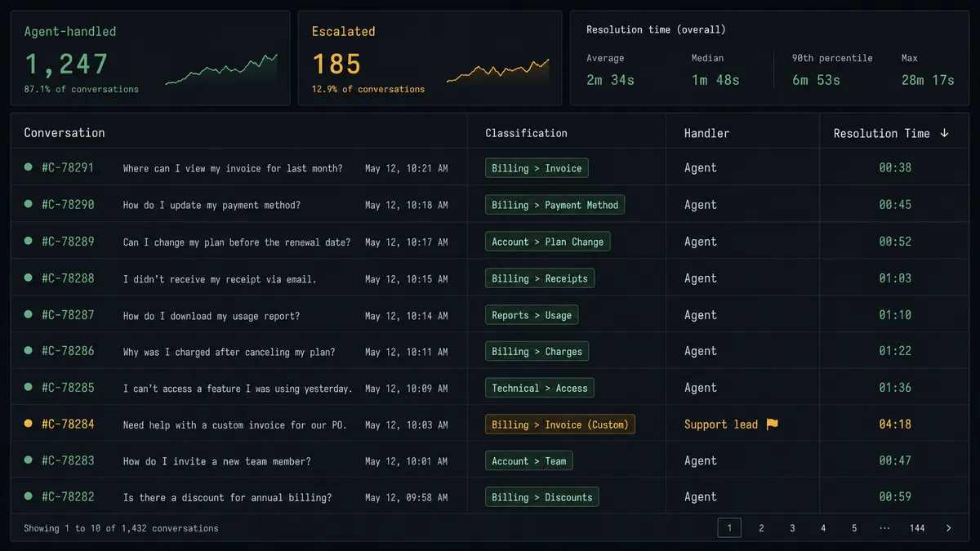
Task: Click the Billing > Charges tag
Action: tap(537, 351)
